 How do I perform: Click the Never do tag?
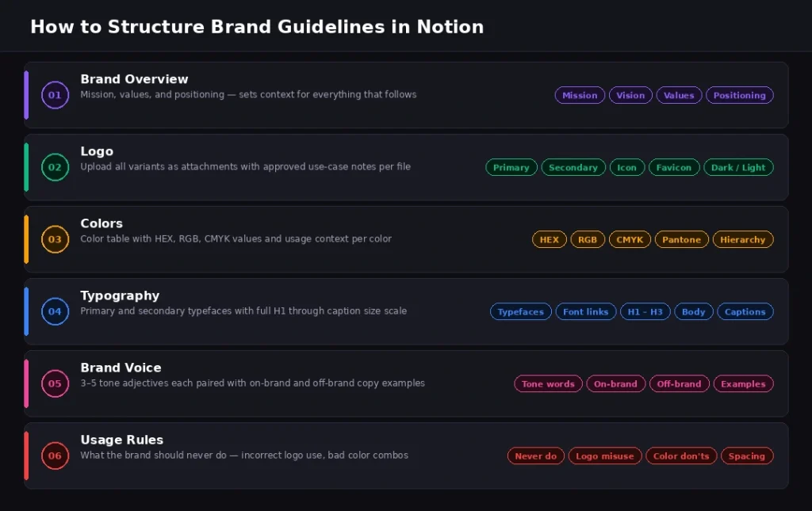pos(535,456)
